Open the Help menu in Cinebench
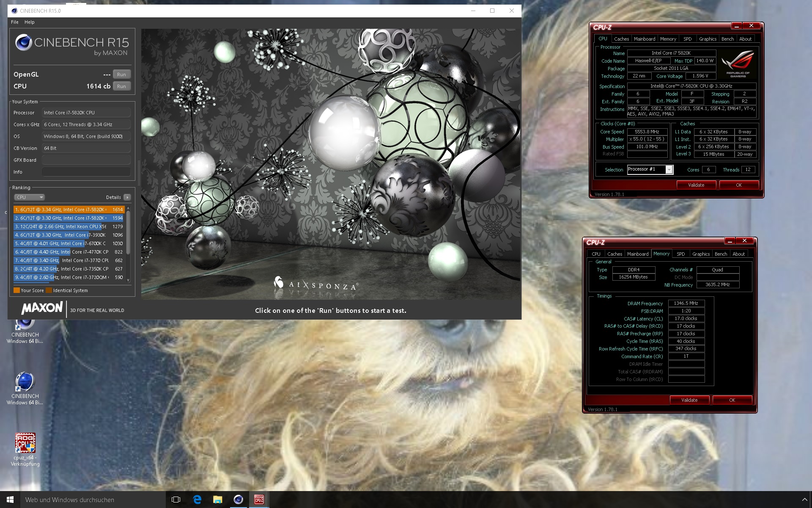 tap(29, 22)
